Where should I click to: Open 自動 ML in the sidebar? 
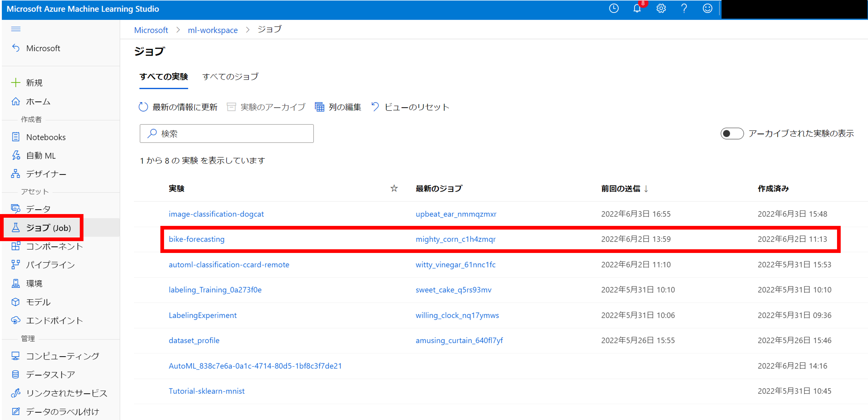coord(40,155)
